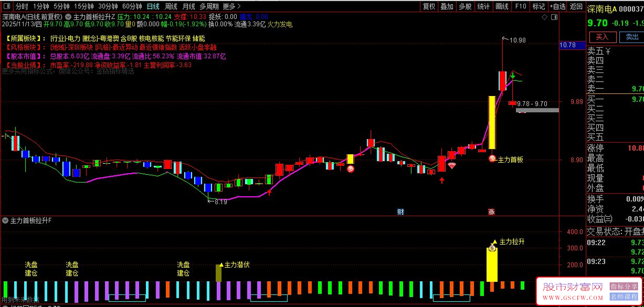
Task: Click the 主力潜伏 signal label
Action: coord(237,265)
